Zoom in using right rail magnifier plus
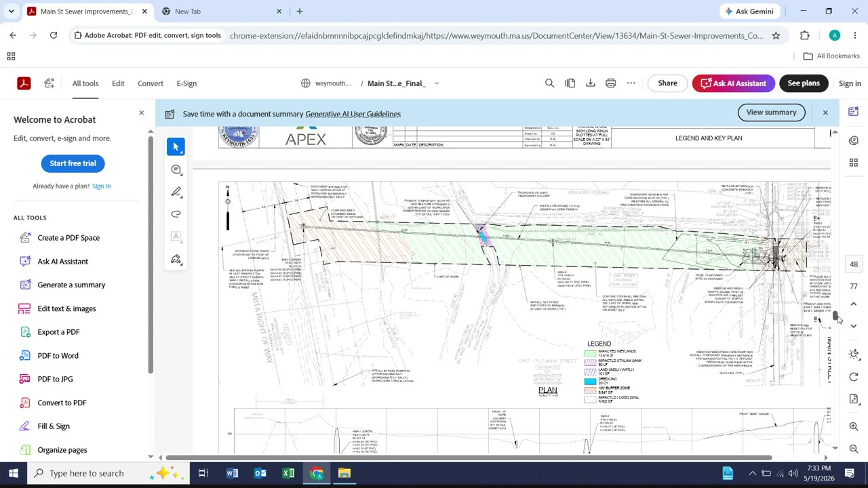This screenshot has width=868, height=488. [854, 426]
